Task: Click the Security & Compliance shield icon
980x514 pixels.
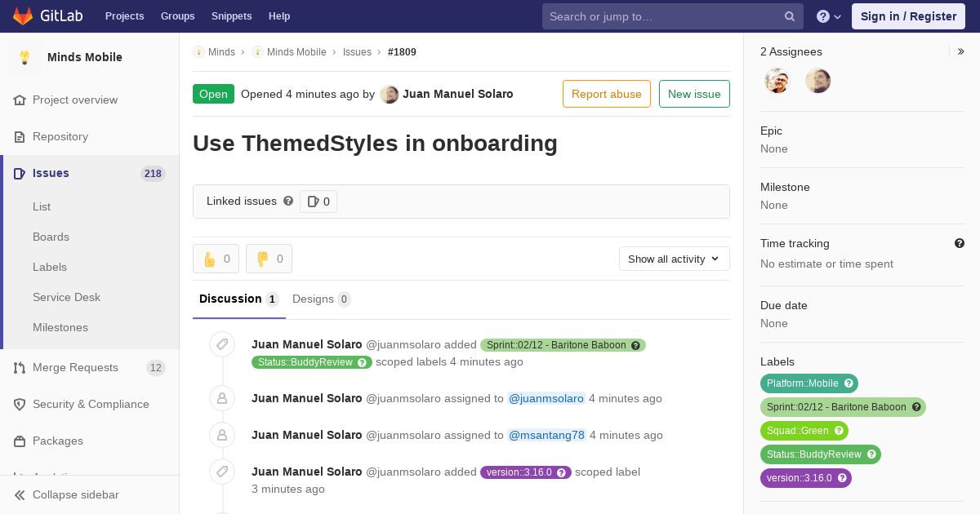Action: [x=20, y=404]
